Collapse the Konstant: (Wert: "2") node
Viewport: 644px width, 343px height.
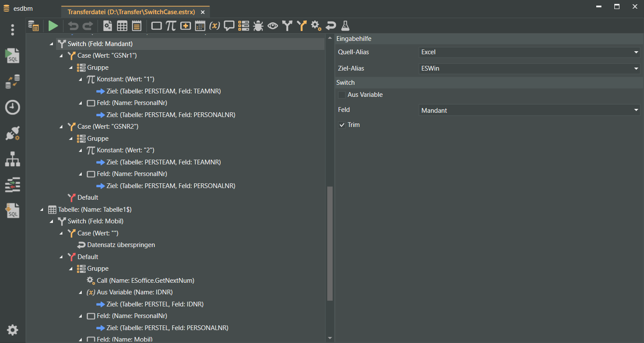(81, 150)
